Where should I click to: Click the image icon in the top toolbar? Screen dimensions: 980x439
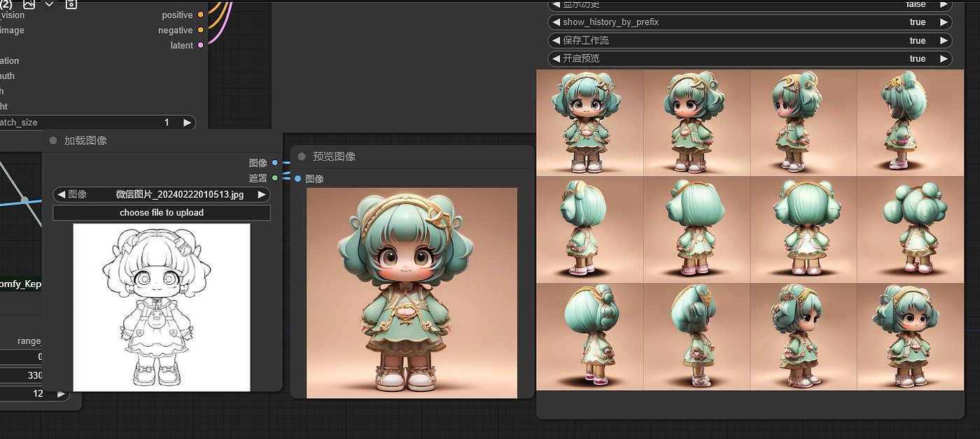tap(29, 4)
